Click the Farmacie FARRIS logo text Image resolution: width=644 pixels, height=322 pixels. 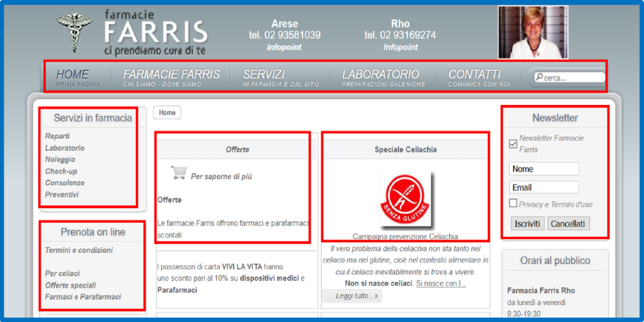pyautogui.click(x=155, y=33)
